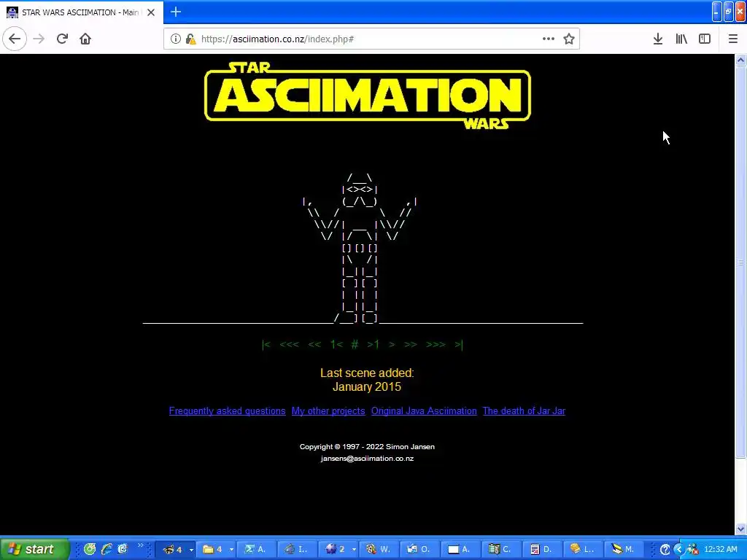Switch to taskbar item labeled O.
The height and width of the screenshot is (560, 747).
(x=419, y=550)
